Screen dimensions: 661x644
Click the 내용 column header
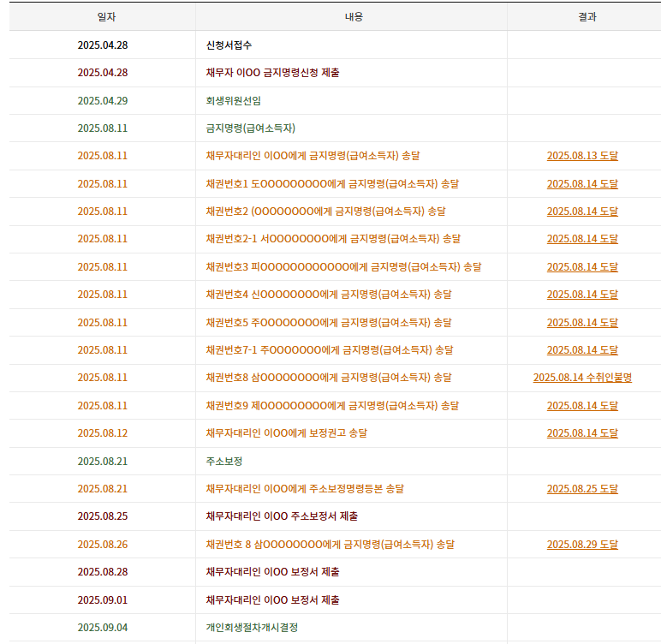point(354,17)
